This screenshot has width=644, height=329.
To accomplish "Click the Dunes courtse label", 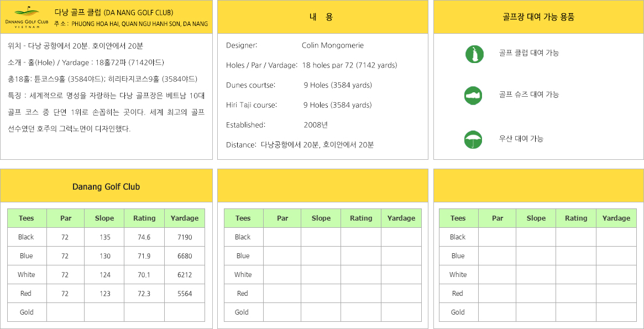I will coord(250,85).
